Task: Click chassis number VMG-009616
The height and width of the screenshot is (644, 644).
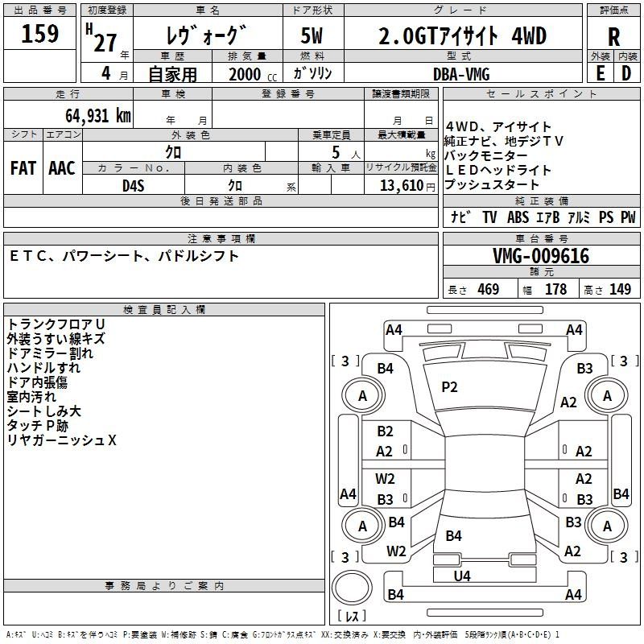Action: coord(540,256)
